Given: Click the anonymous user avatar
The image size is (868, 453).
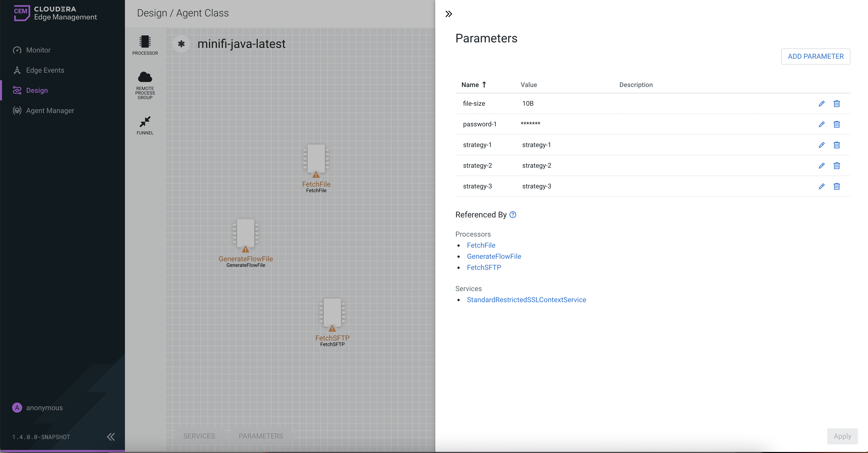Looking at the screenshot, I should tap(17, 407).
